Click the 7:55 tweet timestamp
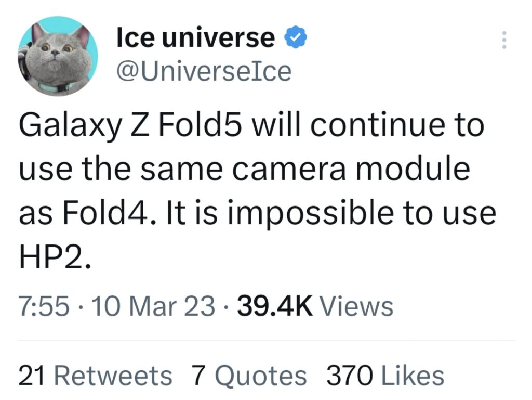532x400 pixels. pos(44,306)
